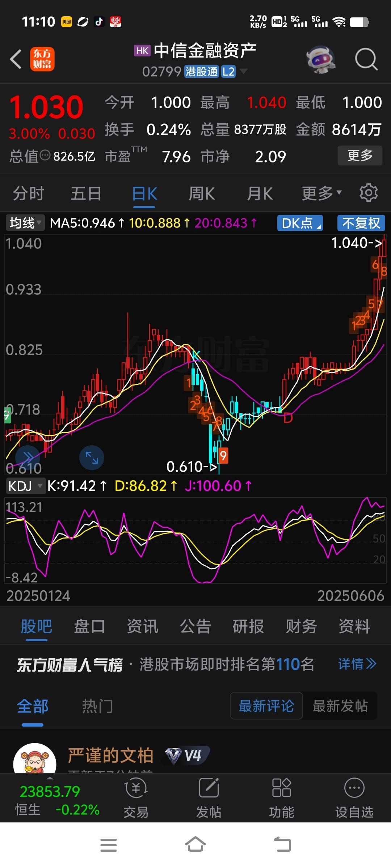Tap the 恒生 index value 23853.79
This screenshot has width=391, height=868.
(50, 792)
